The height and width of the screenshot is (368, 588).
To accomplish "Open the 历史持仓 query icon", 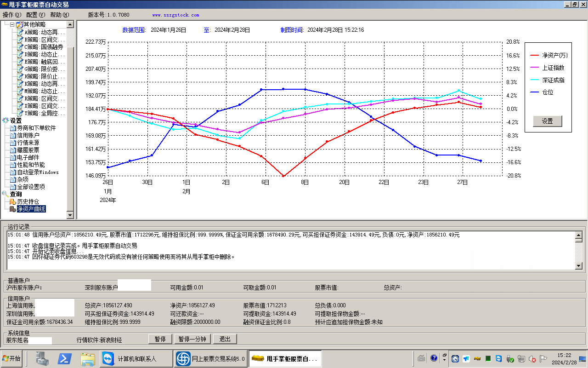I will click(x=13, y=201).
